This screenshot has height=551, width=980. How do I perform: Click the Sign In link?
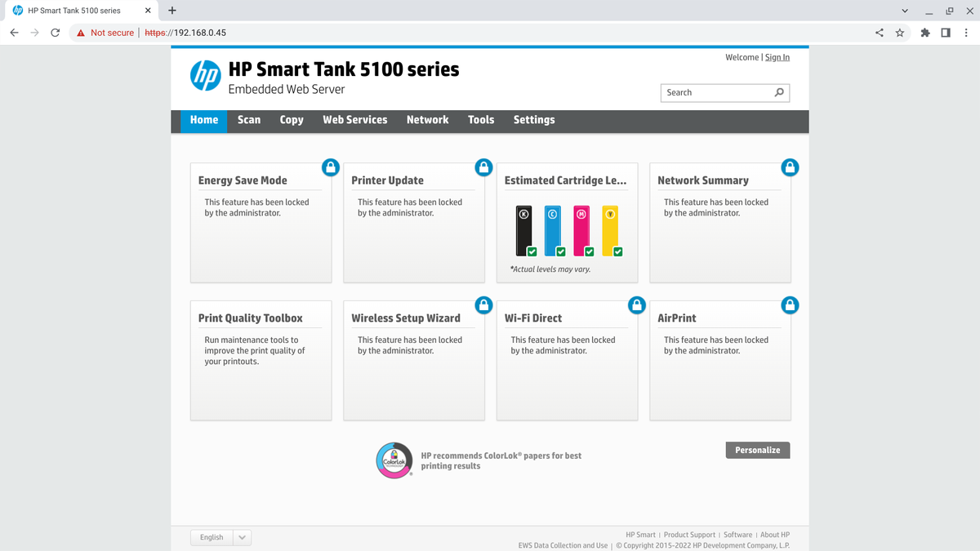pyautogui.click(x=777, y=57)
